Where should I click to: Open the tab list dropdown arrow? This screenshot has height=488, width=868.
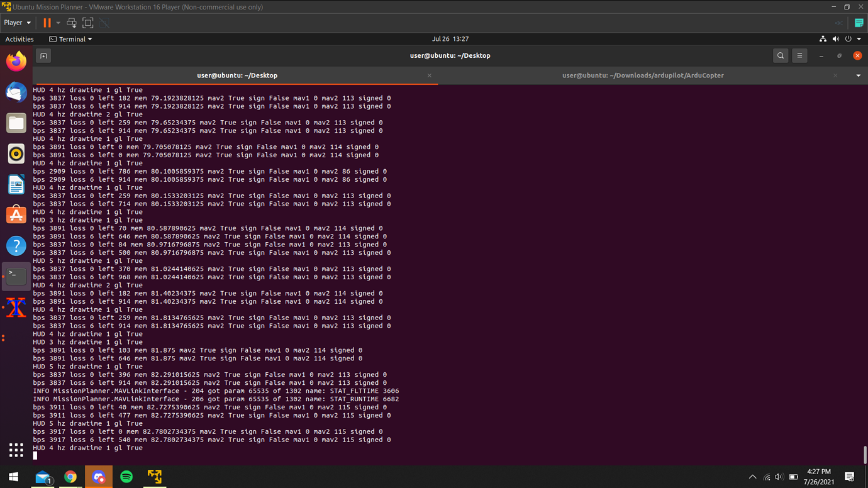point(858,75)
